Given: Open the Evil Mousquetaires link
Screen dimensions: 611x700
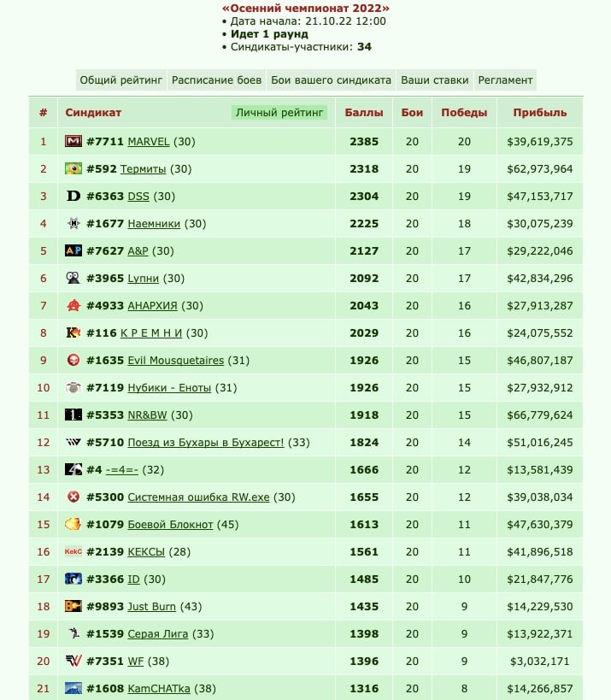Looking at the screenshot, I should pos(176,361).
